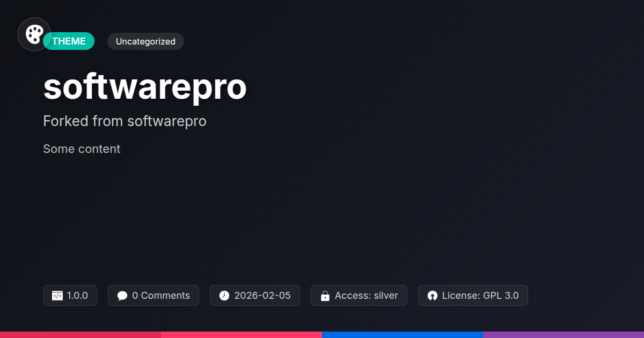Click the 2026-02-05 date badge

coord(255,296)
